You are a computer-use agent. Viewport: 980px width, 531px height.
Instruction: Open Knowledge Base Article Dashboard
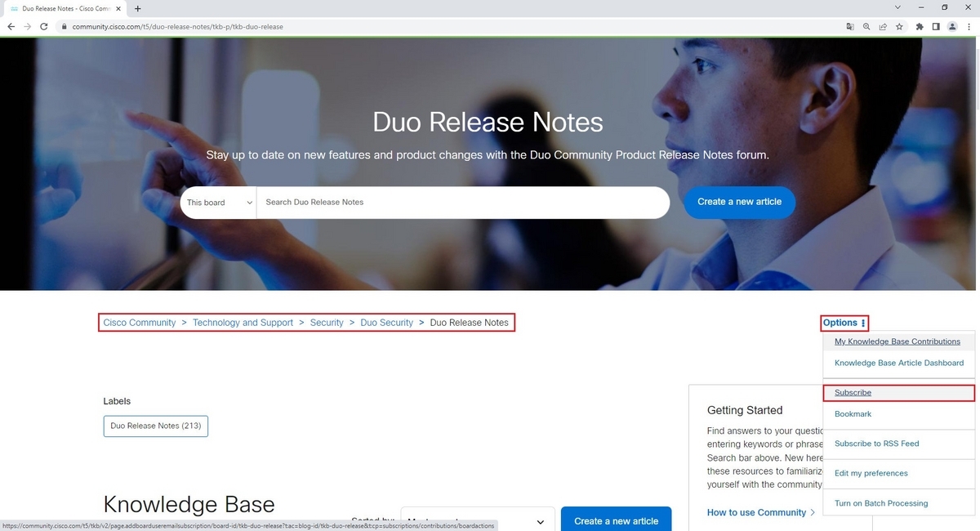click(898, 363)
